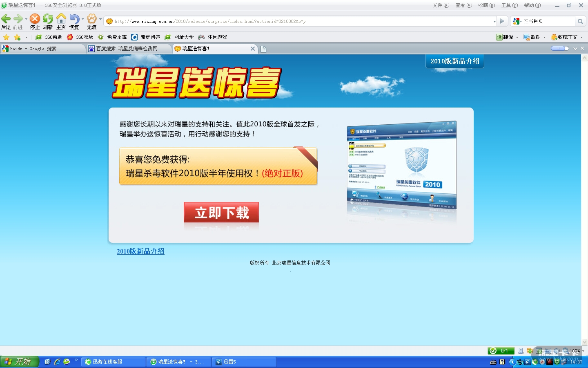588x368 pixels.
Task: Switch to 迅游在线客服 taskbar window
Action: (114, 362)
